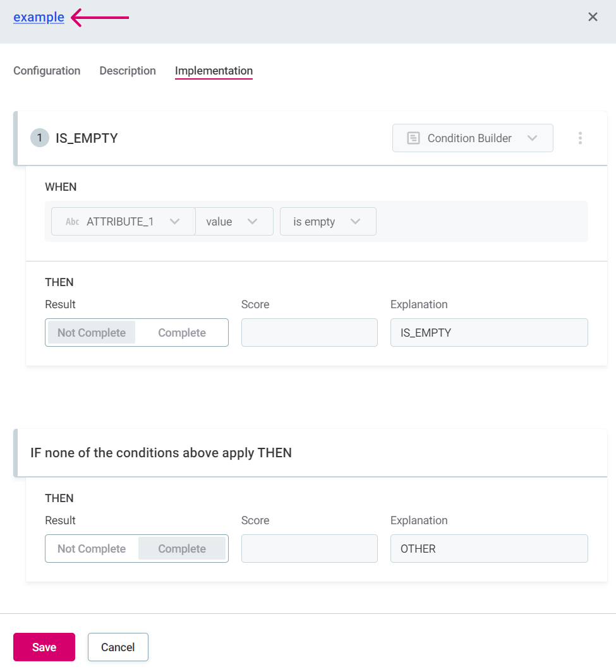Open the value selector dropdown
The image size is (616, 672).
(x=234, y=222)
